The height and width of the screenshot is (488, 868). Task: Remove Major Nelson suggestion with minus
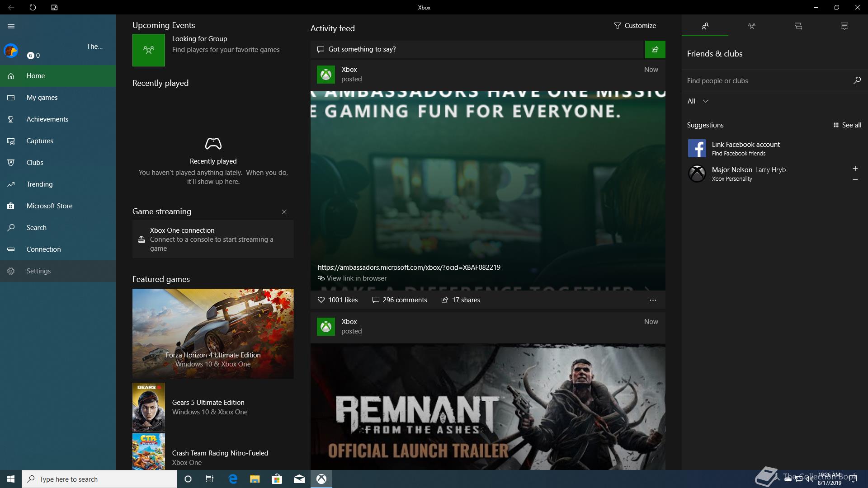855,179
